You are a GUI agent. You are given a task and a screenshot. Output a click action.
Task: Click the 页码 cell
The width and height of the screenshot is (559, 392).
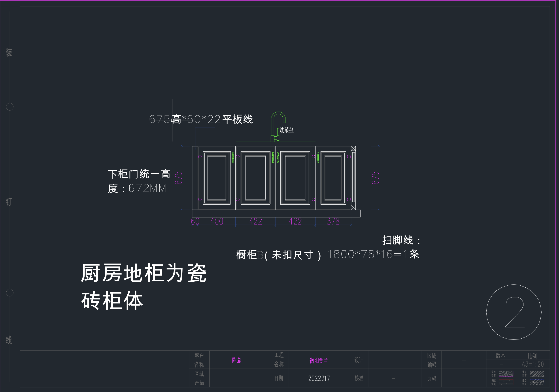pyautogui.click(x=432, y=378)
